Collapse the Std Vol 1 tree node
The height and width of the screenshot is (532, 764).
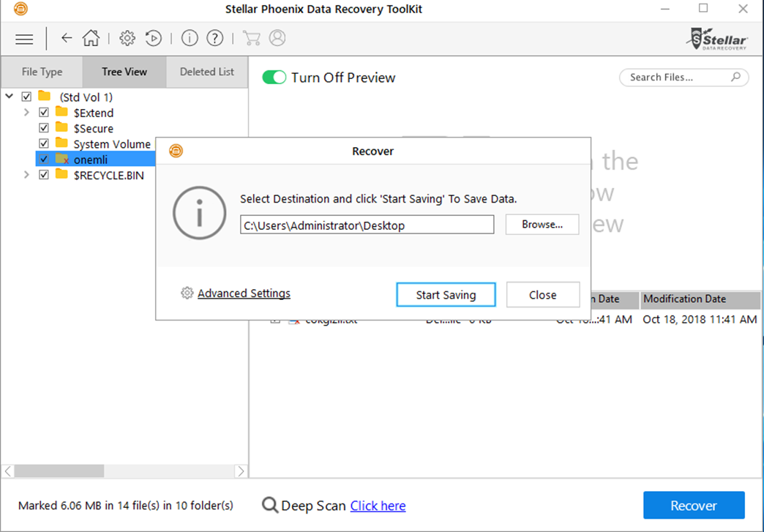click(10, 97)
